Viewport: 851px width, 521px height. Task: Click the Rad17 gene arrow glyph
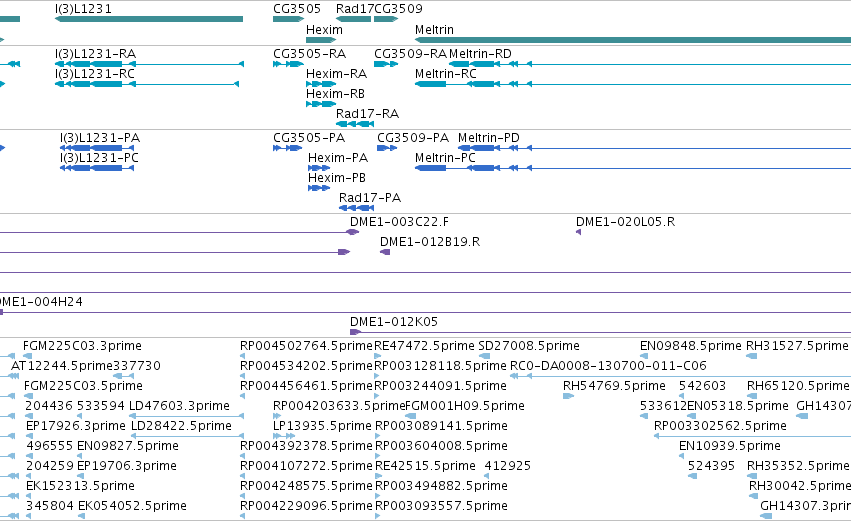353,19
